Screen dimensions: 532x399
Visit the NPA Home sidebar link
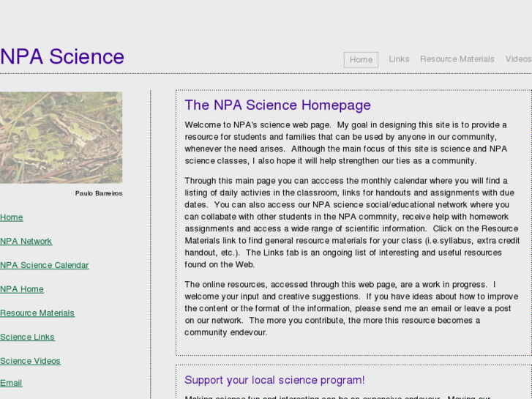pyautogui.click(x=22, y=289)
